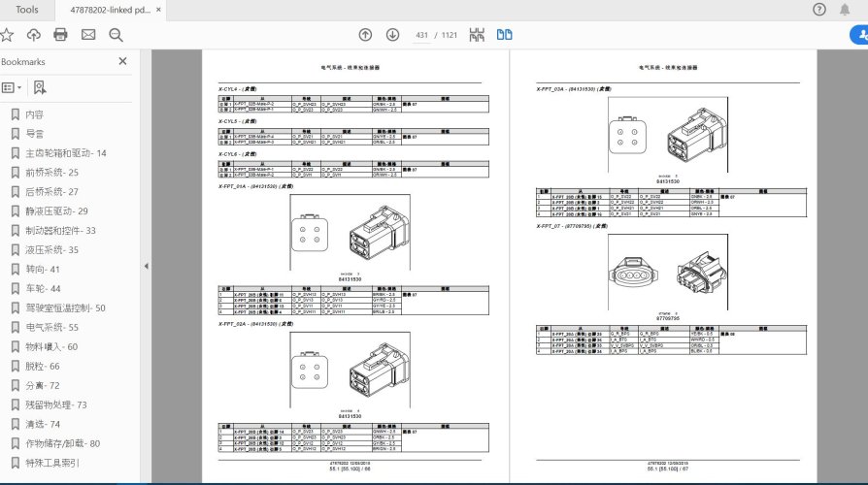The height and width of the screenshot is (485, 868).
Task: Toggle the two-page view icon
Action: tap(504, 35)
